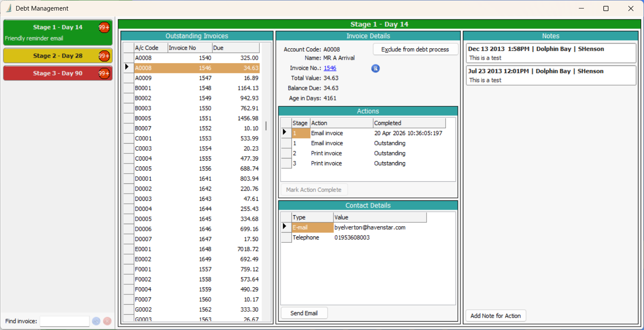644x330 pixels.
Task: Click the Stage 3 red 99+ badge
Action: [104, 73]
